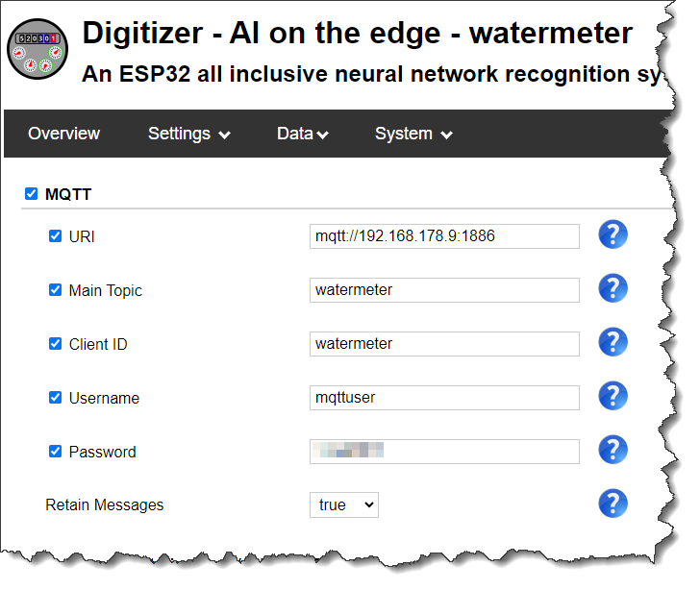This screenshot has width=700, height=590.
Task: Show help for Client ID setting
Action: 612,342
